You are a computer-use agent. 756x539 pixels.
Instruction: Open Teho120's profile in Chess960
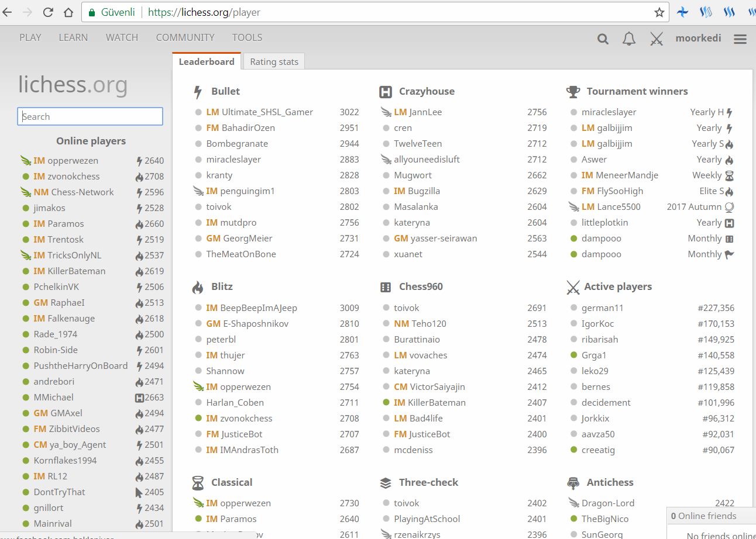coord(420,324)
